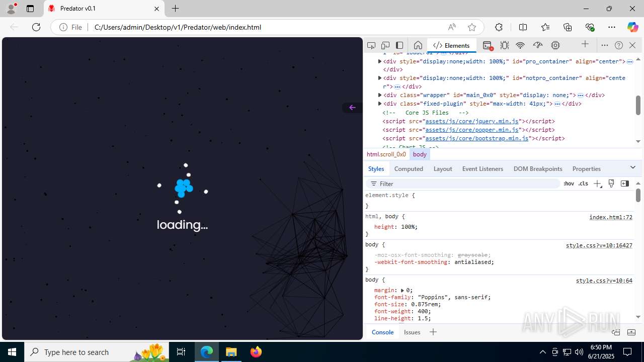This screenshot has width=644, height=362.
Task: Expand collapsed ellipsis in pro_container node
Action: tap(629, 61)
